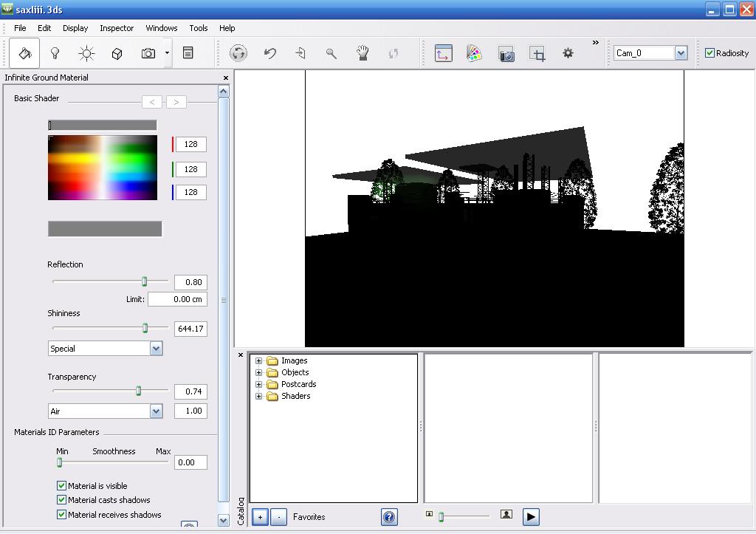Expand the Shaders folder in catalog
This screenshot has width=756, height=534.
point(258,396)
